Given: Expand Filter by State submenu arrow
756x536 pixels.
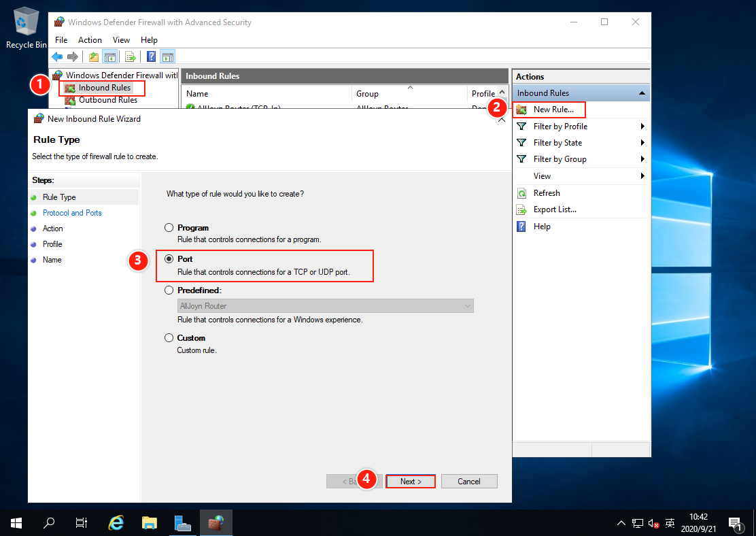Looking at the screenshot, I should [642, 143].
